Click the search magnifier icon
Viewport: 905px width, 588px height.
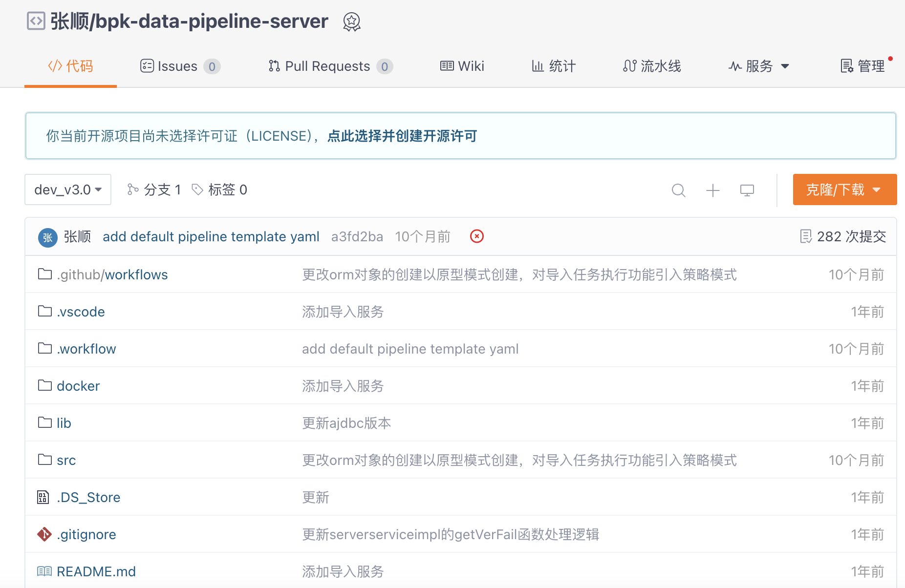[x=679, y=190]
